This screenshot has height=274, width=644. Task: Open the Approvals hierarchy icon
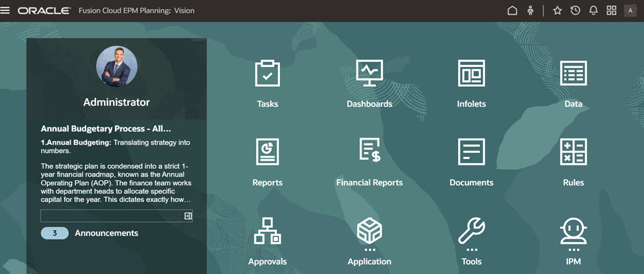(268, 231)
